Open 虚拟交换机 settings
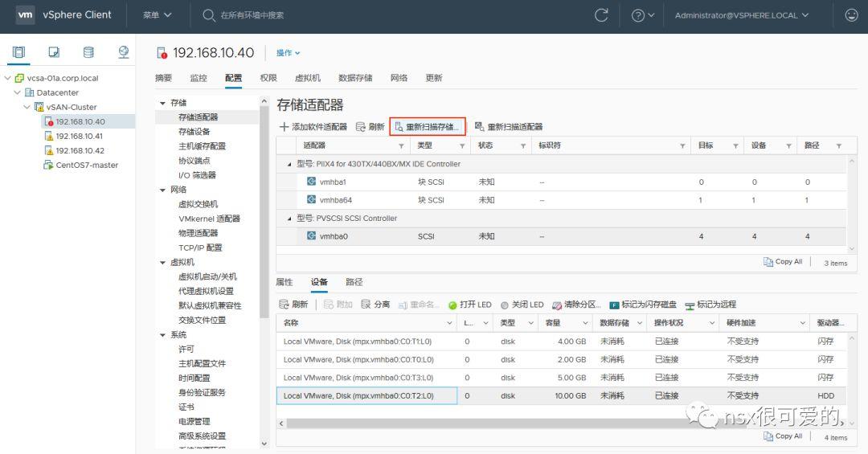The image size is (868, 454). pos(198,204)
